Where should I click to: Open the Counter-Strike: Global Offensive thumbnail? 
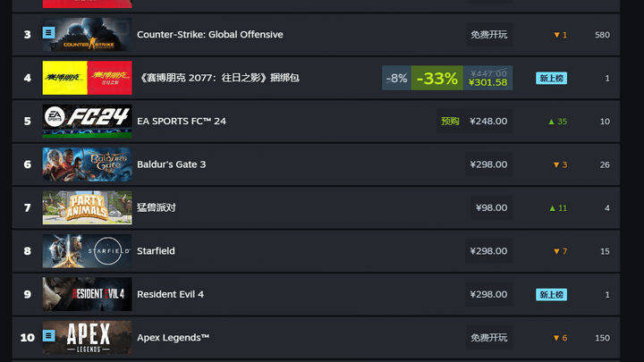tap(87, 35)
